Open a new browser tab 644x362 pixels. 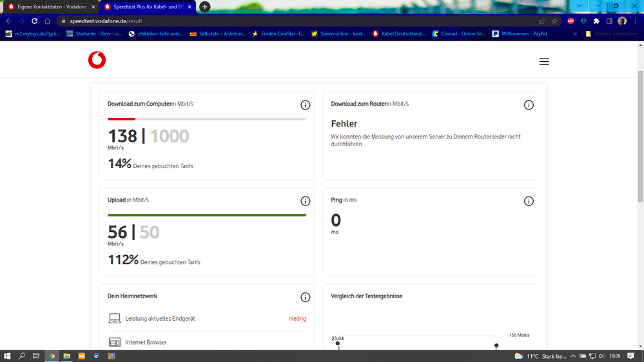(204, 6)
